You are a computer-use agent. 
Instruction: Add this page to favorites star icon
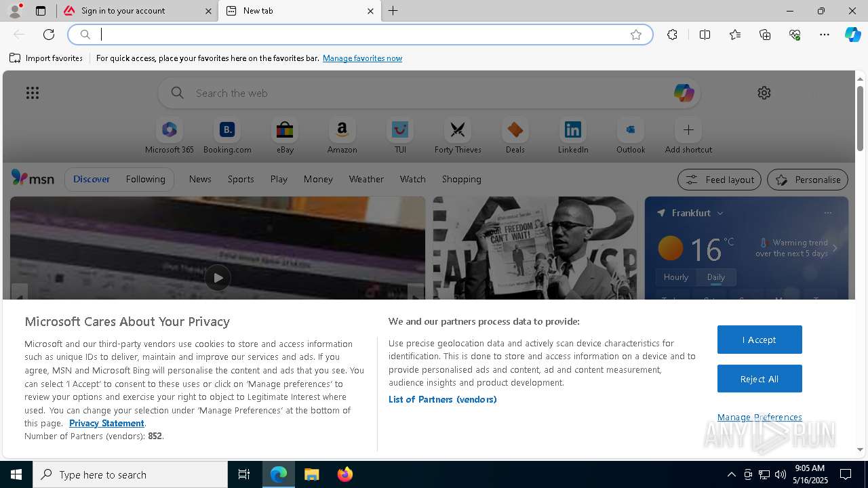(636, 35)
